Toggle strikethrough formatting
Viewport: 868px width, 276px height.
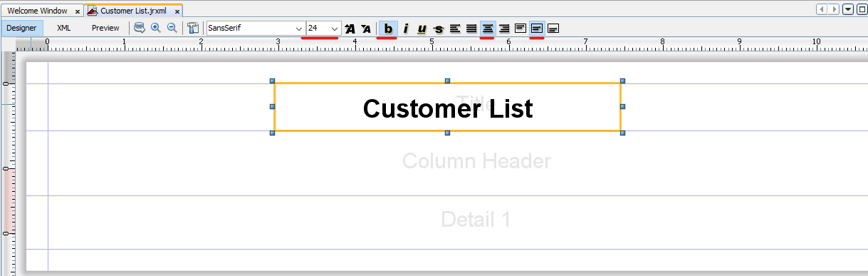tap(439, 29)
